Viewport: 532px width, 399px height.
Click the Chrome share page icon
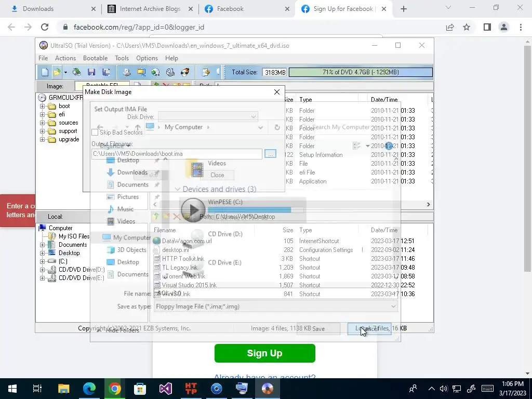pos(450,27)
